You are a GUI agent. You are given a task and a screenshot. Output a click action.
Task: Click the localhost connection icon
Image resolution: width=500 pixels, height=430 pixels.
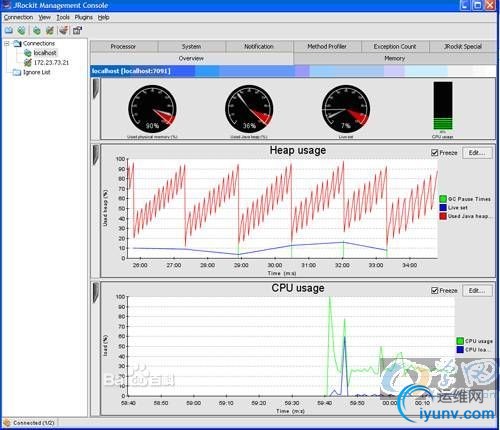[28, 53]
